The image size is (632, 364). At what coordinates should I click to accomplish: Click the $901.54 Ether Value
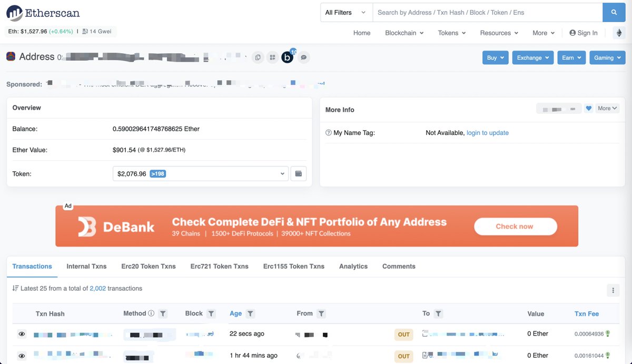tap(124, 150)
